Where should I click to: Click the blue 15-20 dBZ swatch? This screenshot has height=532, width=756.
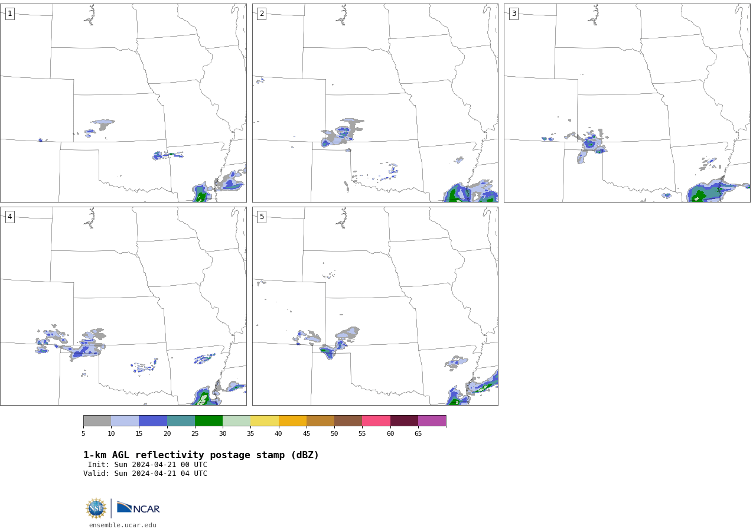coord(153,421)
